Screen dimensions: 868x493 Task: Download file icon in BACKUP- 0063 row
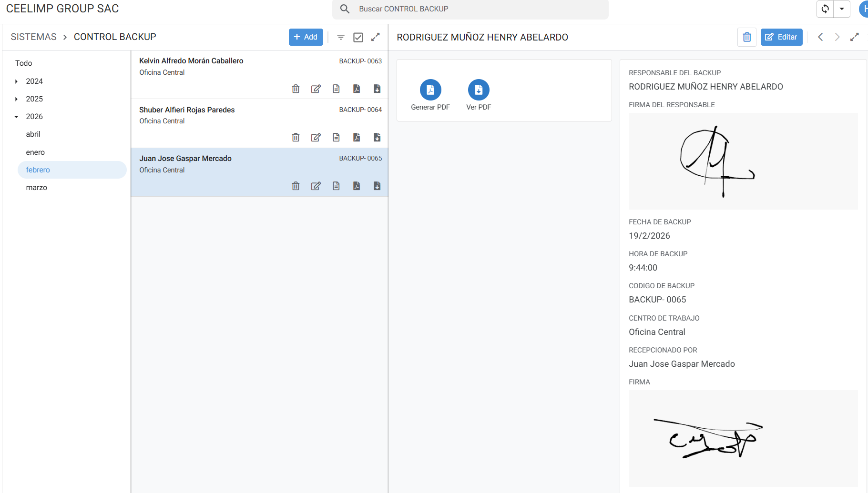[377, 89]
